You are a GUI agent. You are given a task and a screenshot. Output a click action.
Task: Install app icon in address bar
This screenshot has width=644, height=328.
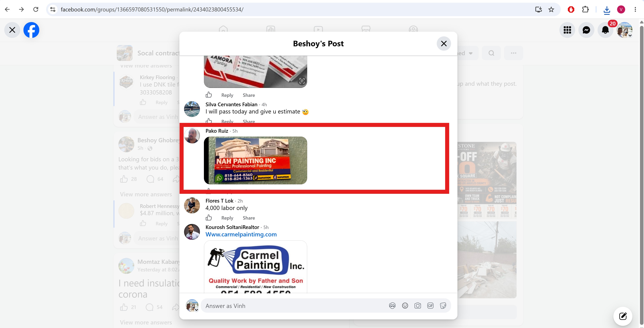click(538, 9)
